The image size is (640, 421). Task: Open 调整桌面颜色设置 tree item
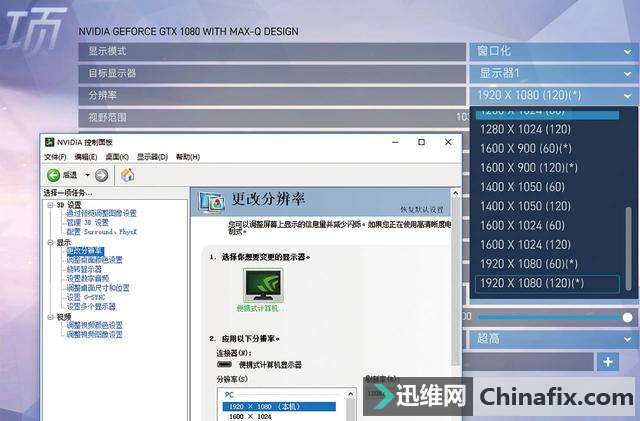tap(95, 260)
